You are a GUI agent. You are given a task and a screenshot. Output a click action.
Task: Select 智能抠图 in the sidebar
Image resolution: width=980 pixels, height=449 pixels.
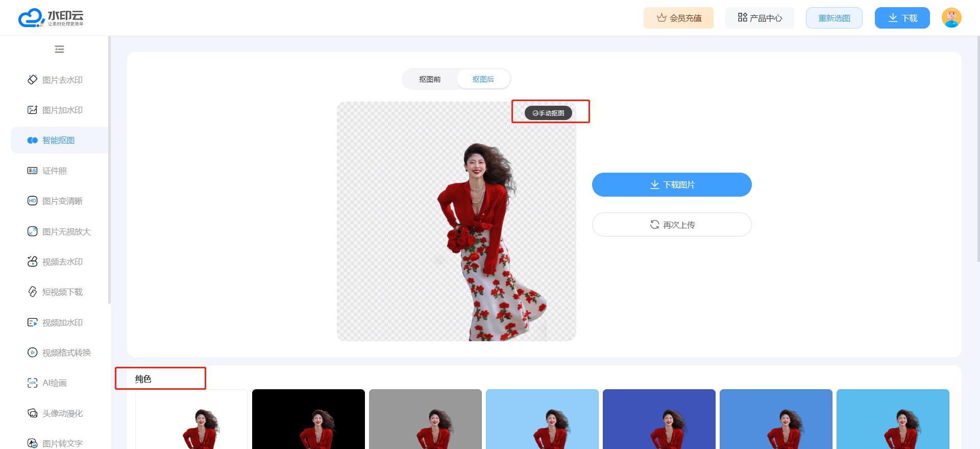coord(59,140)
